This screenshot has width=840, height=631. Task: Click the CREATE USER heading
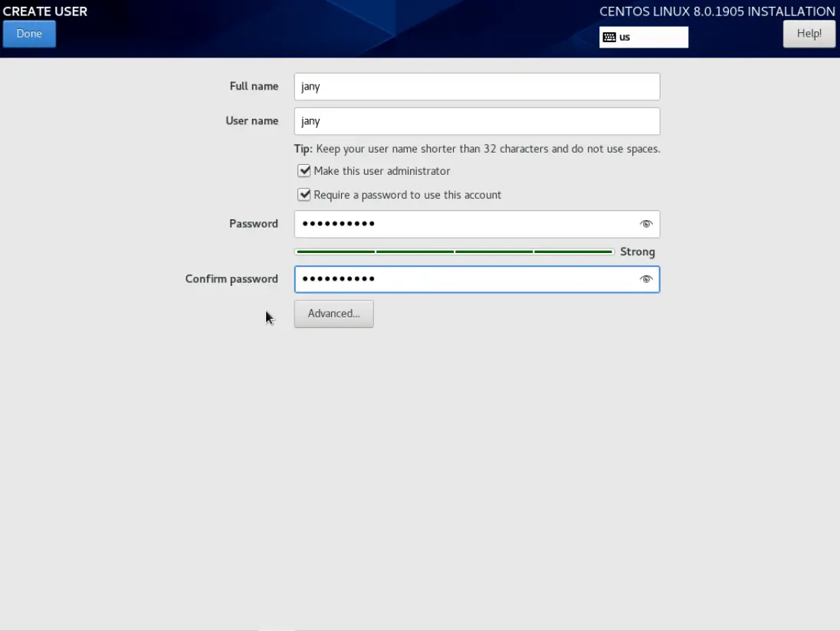point(45,12)
